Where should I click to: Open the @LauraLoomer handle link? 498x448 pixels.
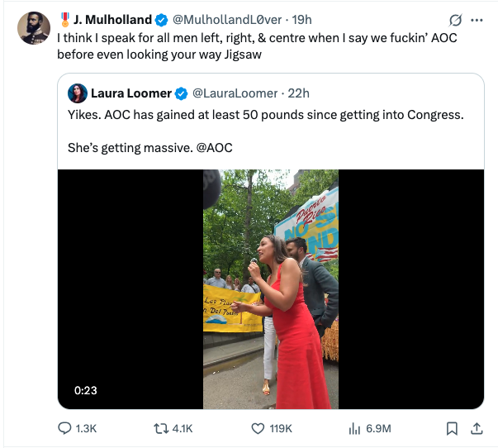click(235, 93)
